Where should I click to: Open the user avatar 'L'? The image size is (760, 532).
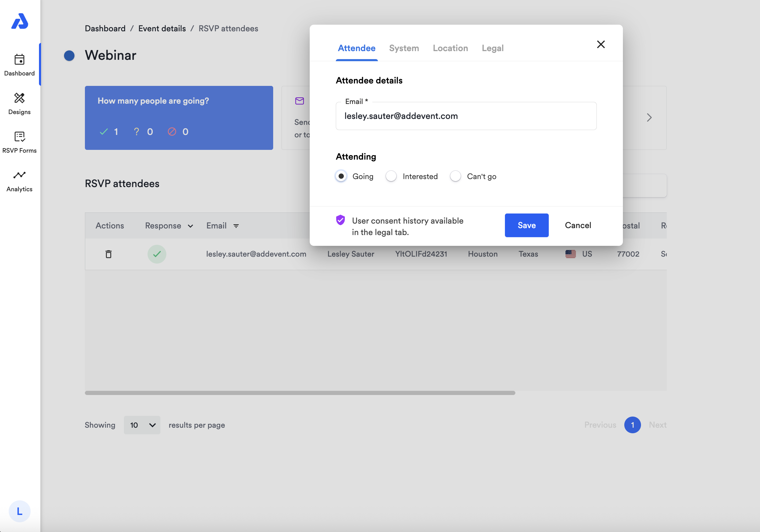19,511
